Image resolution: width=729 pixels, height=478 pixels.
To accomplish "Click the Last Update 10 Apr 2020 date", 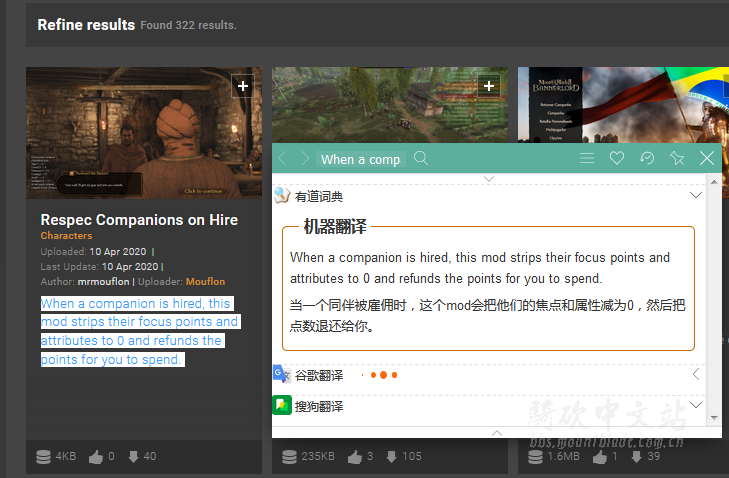I will 130,266.
